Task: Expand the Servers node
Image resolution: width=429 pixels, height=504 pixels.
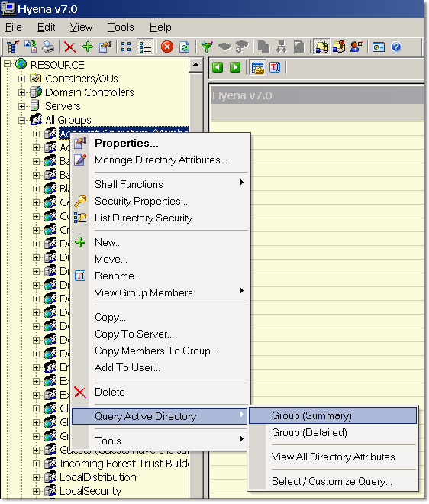Action: (x=21, y=106)
